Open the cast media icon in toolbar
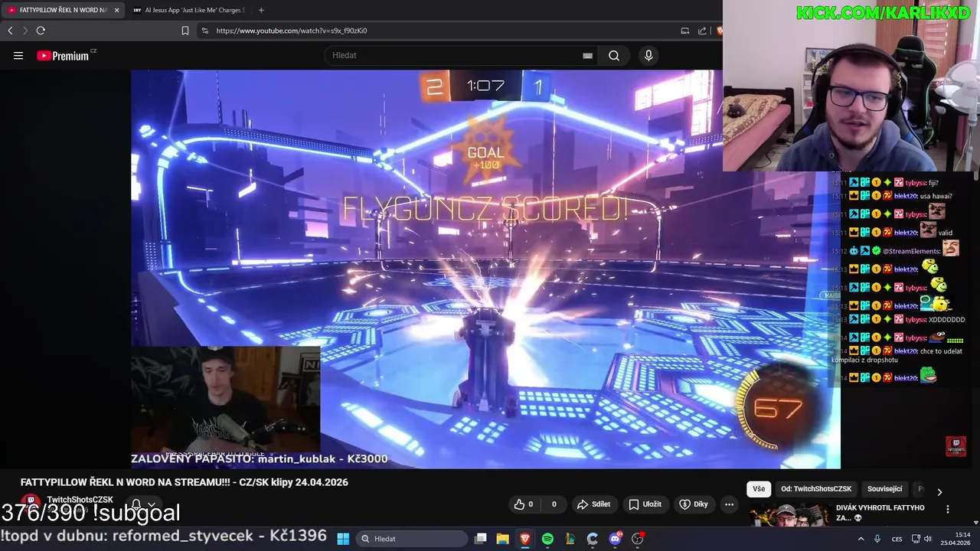The image size is (980, 551). click(x=684, y=31)
